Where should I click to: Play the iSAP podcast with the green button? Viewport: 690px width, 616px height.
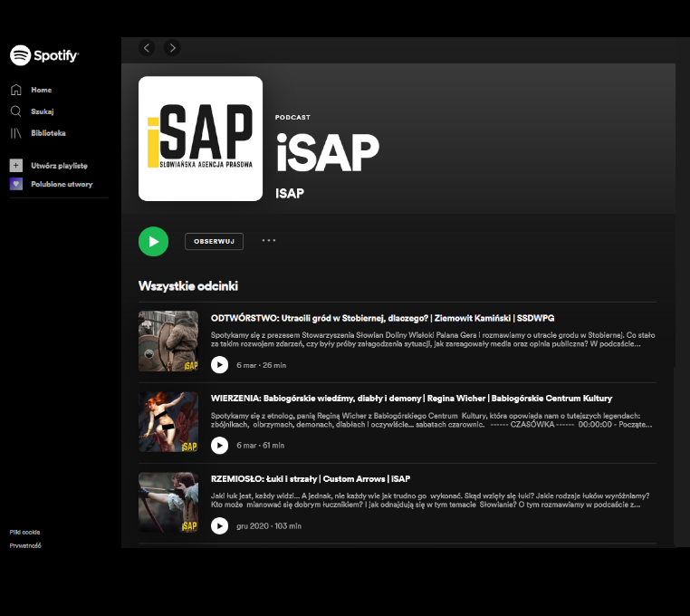[154, 242]
